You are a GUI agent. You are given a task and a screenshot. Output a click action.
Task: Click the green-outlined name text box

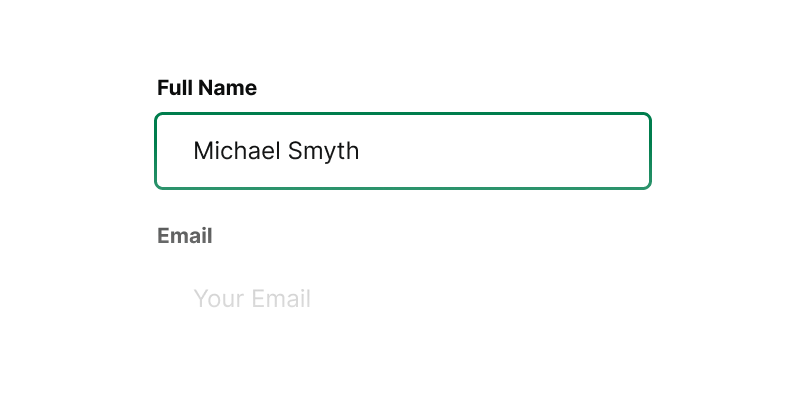pyautogui.click(x=403, y=151)
